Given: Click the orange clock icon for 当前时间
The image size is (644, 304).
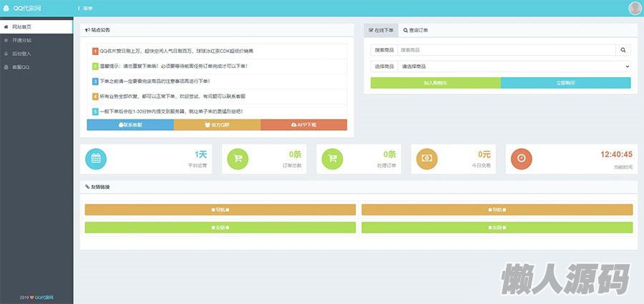Looking at the screenshot, I should 522,159.
